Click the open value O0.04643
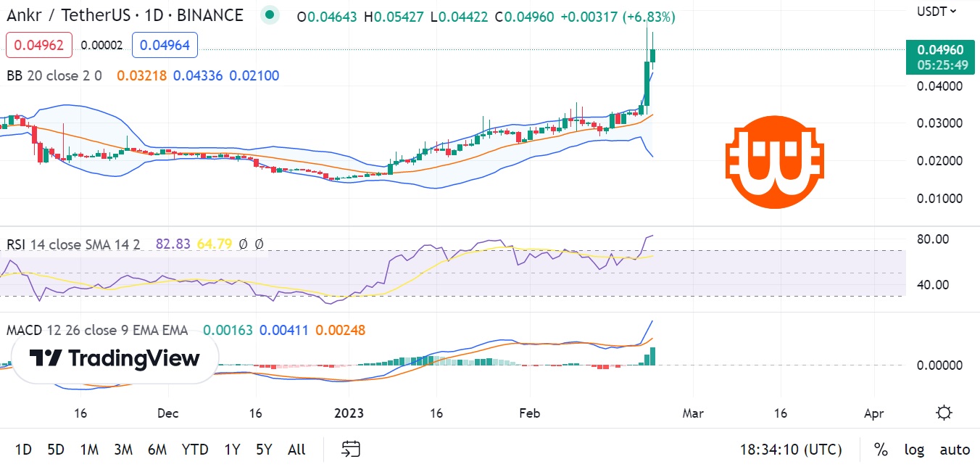The image size is (980, 467). point(327,17)
